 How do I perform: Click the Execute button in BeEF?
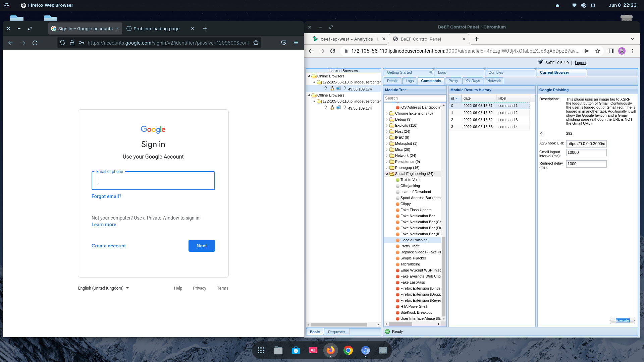point(622,320)
